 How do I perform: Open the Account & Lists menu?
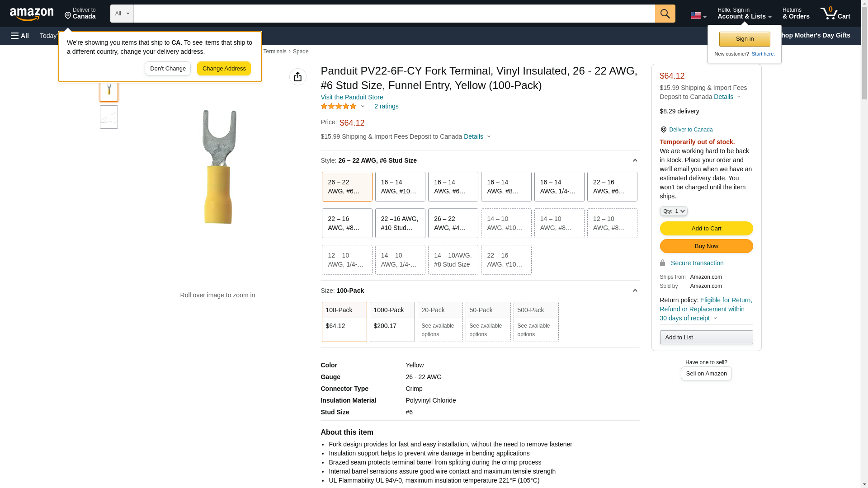pos(744,14)
